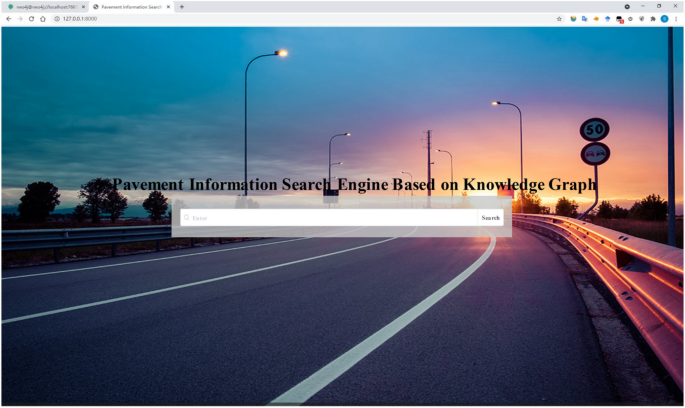This screenshot has width=685, height=408.
Task: Click the Search button
Action: point(490,217)
